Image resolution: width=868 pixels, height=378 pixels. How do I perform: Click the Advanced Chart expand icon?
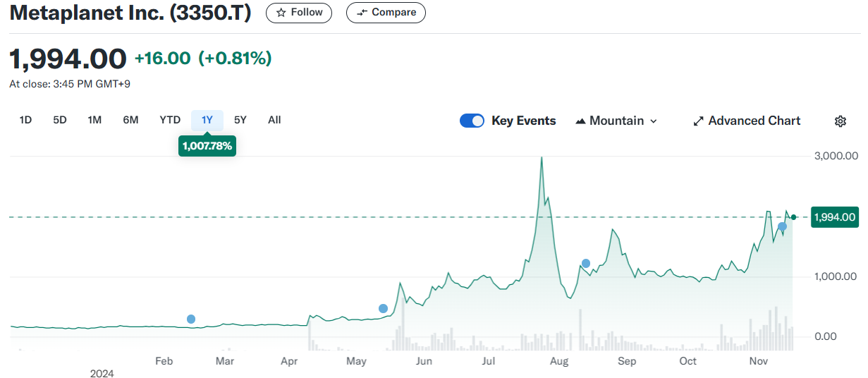tap(699, 121)
